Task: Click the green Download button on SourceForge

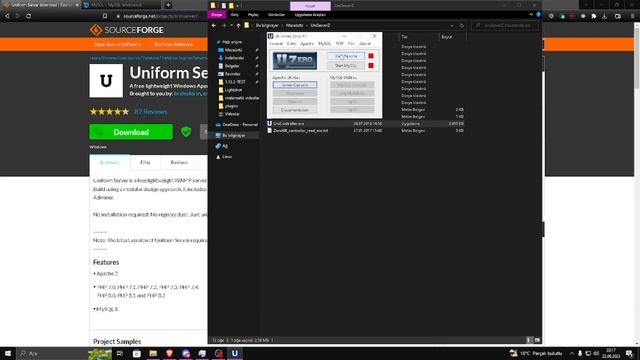Action: 131,132
